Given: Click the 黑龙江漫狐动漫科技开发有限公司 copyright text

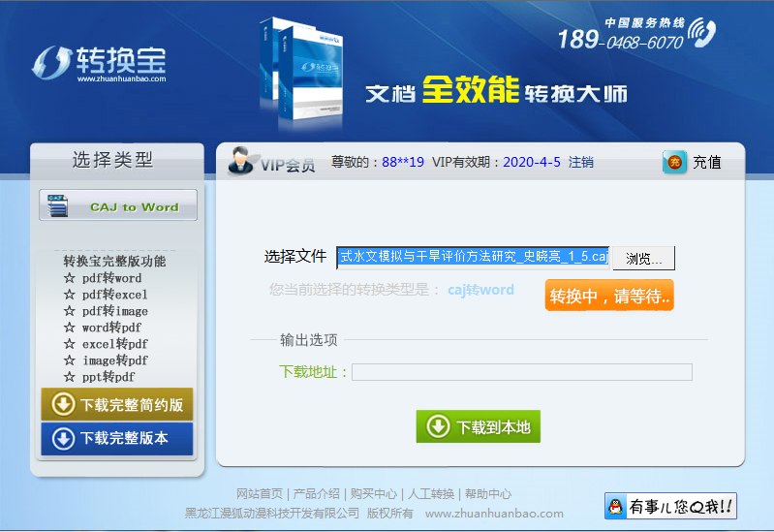Looking at the screenshot, I should point(272,514).
